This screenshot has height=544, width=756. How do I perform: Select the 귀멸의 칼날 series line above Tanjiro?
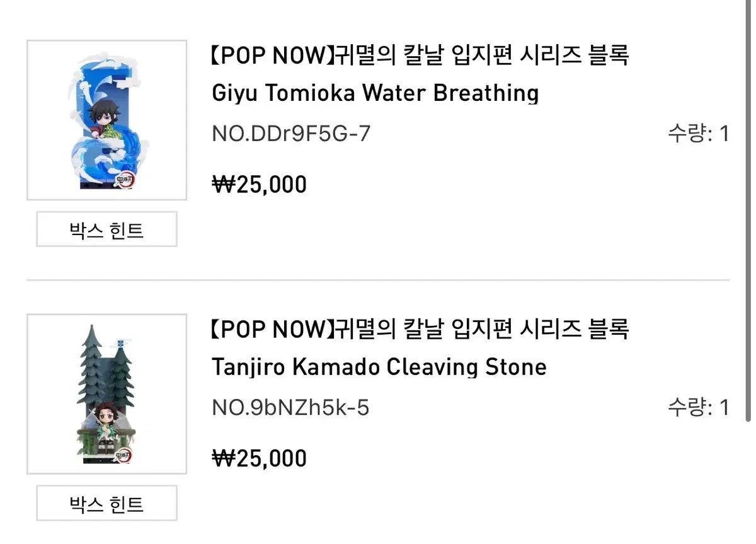pyautogui.click(x=419, y=329)
